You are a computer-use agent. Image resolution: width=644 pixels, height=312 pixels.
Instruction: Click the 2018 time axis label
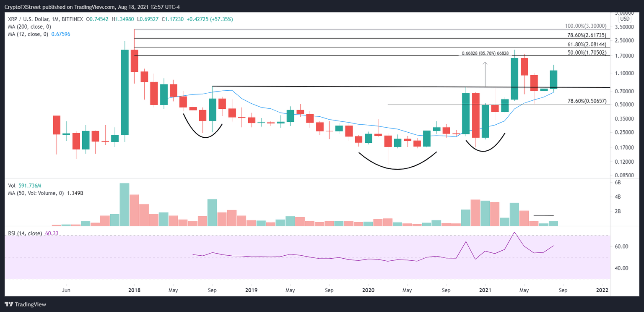[134, 290]
